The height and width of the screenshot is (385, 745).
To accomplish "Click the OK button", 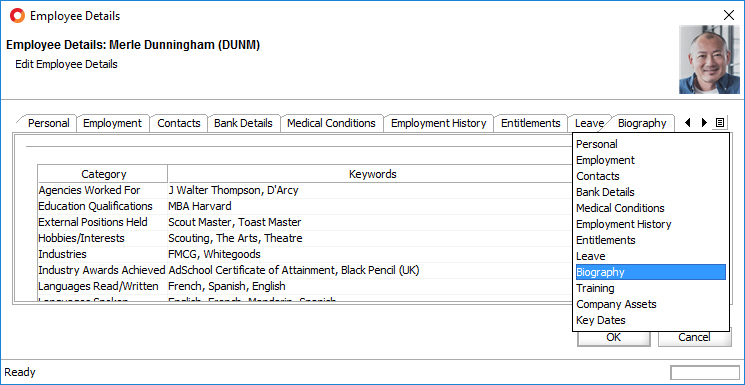I will pos(613,337).
